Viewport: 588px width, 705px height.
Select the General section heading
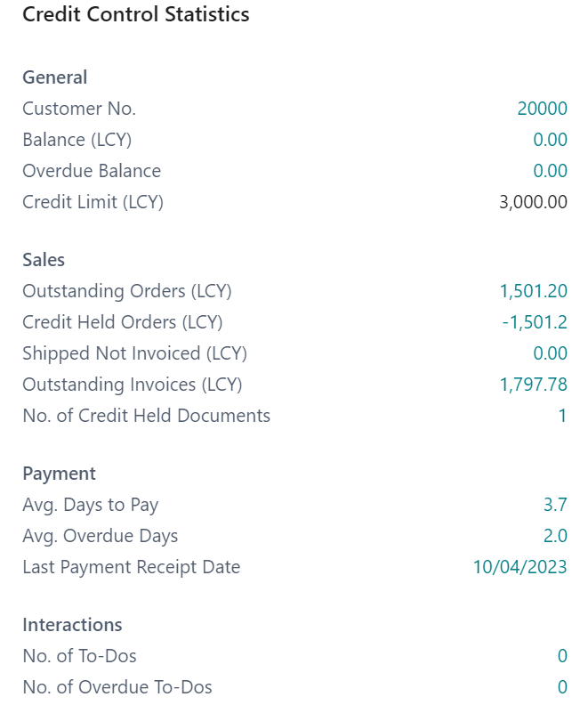[x=55, y=77]
